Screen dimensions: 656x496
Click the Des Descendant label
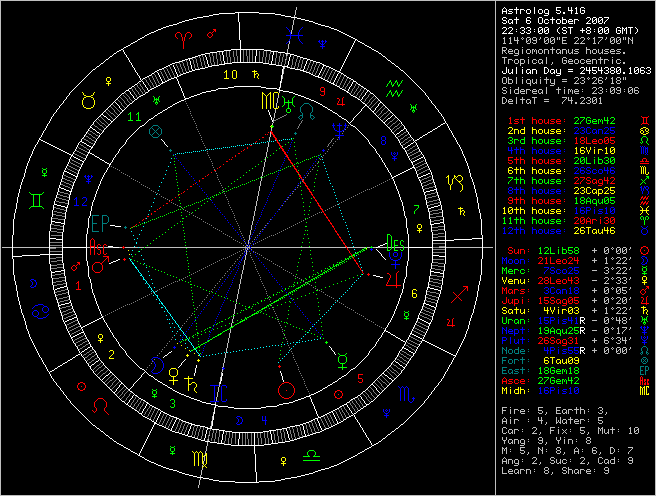[398, 243]
